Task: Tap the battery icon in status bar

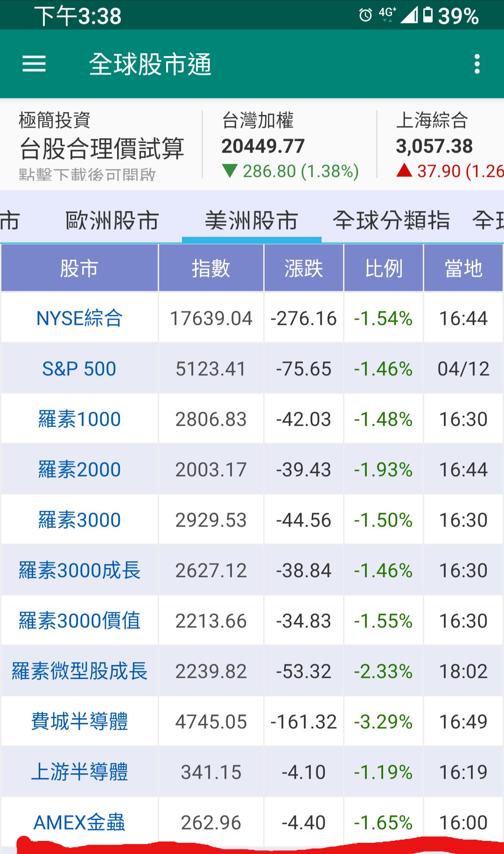Action: pyautogui.click(x=427, y=15)
